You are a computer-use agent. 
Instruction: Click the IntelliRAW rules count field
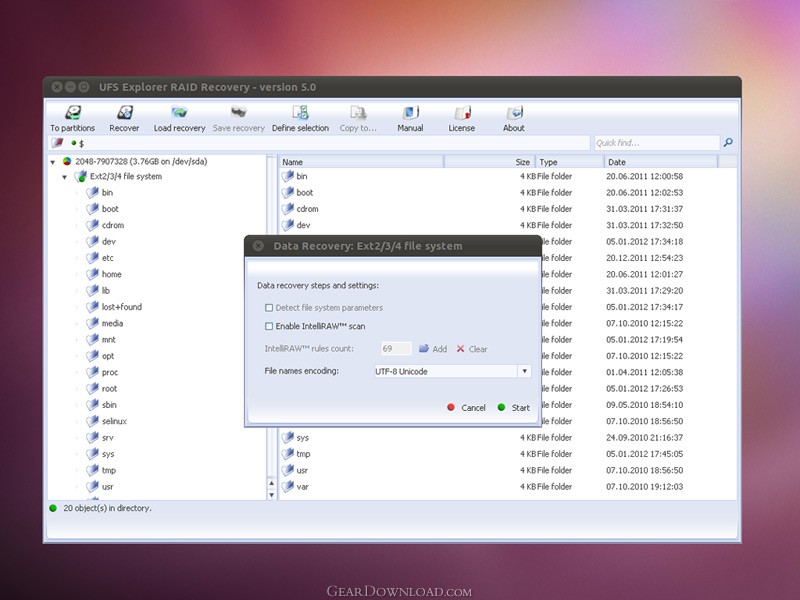pyautogui.click(x=396, y=348)
